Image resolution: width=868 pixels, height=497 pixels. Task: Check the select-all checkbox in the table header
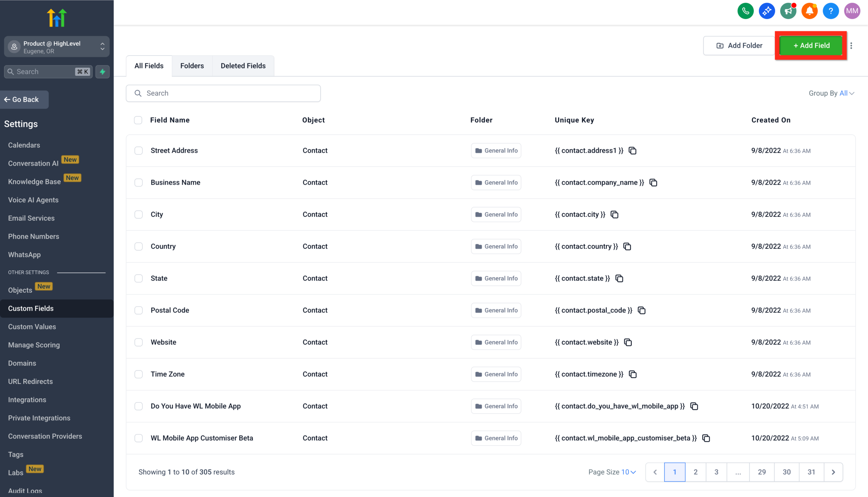138,120
